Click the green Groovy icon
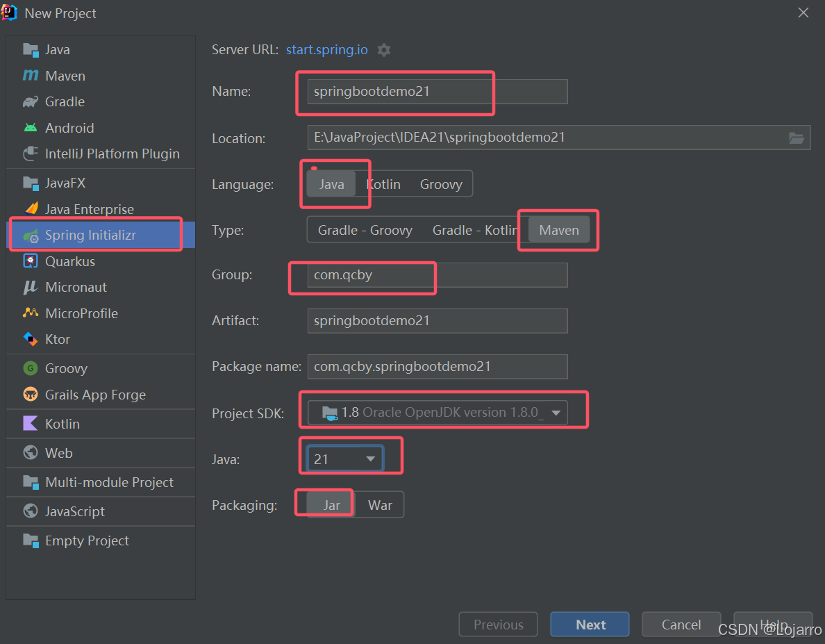This screenshot has width=825, height=644. (31, 368)
